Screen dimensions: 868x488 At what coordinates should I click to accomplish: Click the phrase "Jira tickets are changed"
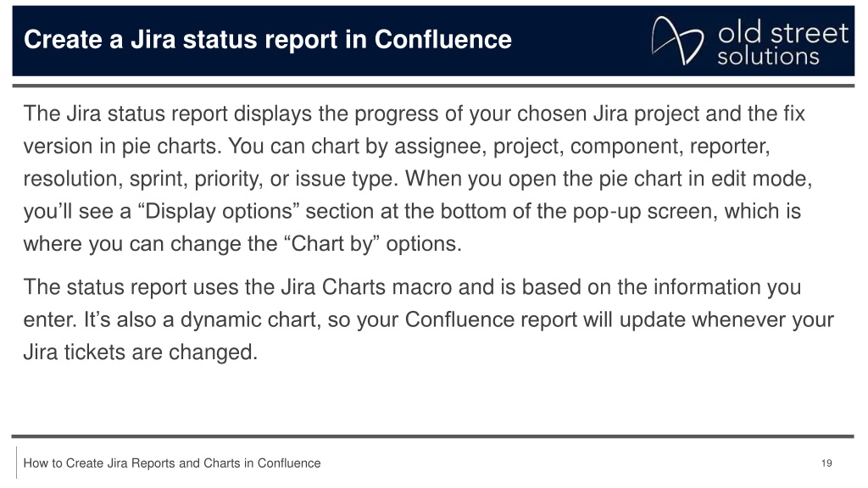140,352
